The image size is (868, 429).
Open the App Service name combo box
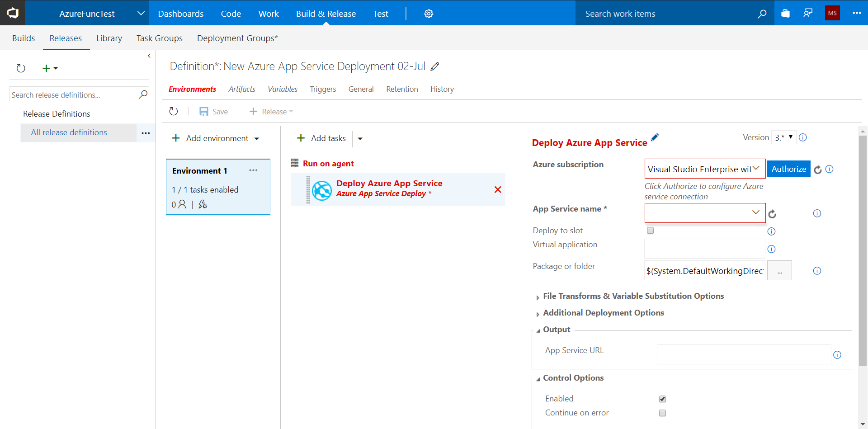pos(705,213)
